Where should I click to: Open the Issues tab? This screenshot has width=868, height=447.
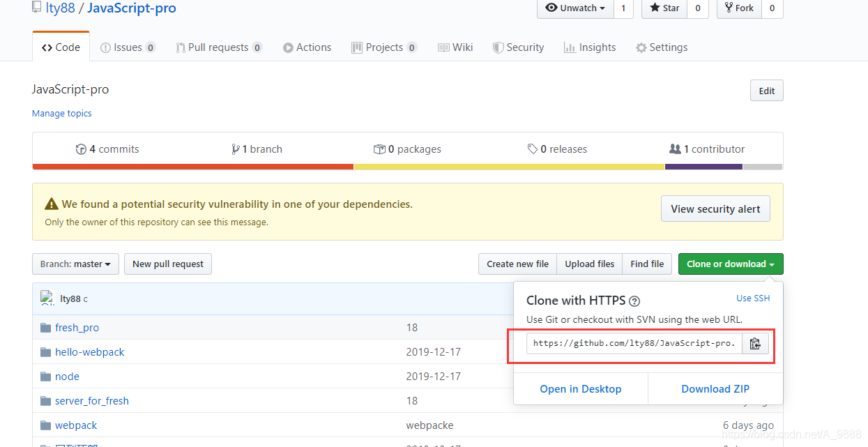point(128,47)
